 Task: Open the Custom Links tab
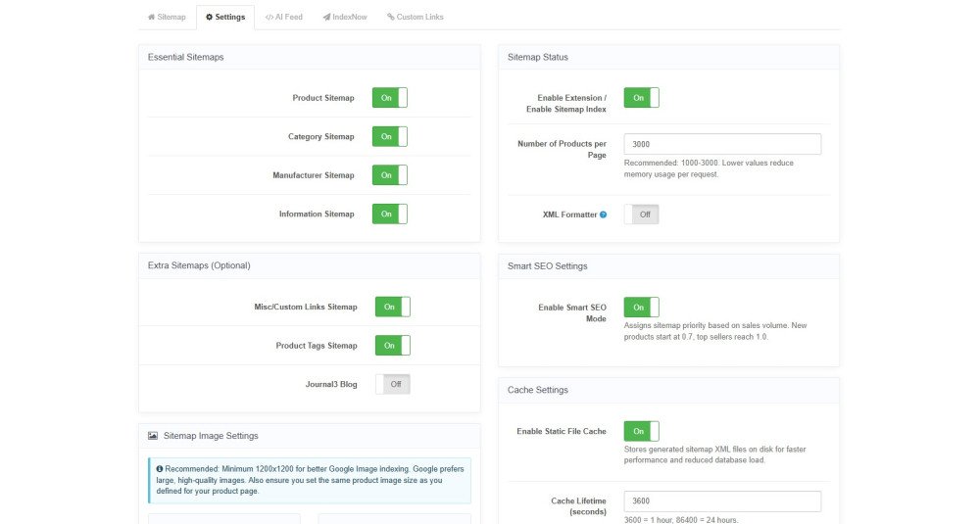415,17
